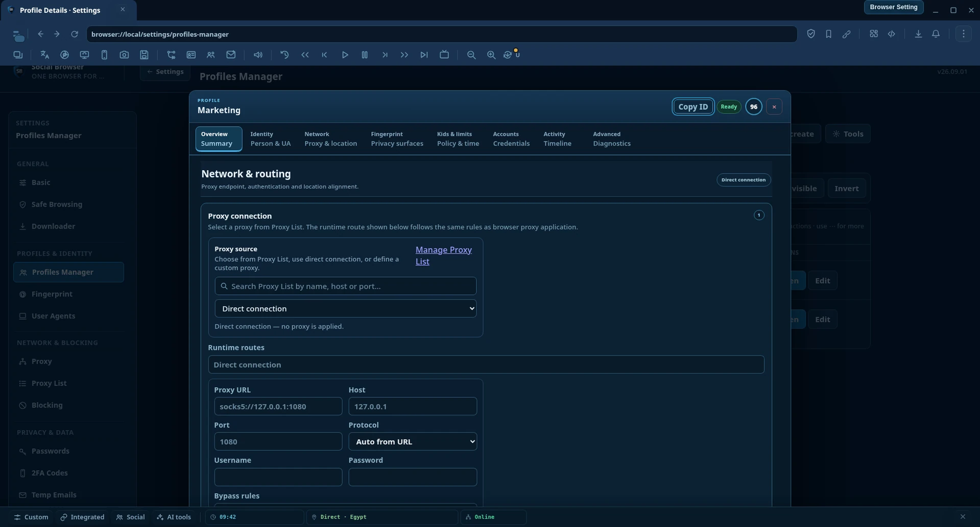Click the double-chevron fast-forward icon
980x527 pixels.
point(404,55)
